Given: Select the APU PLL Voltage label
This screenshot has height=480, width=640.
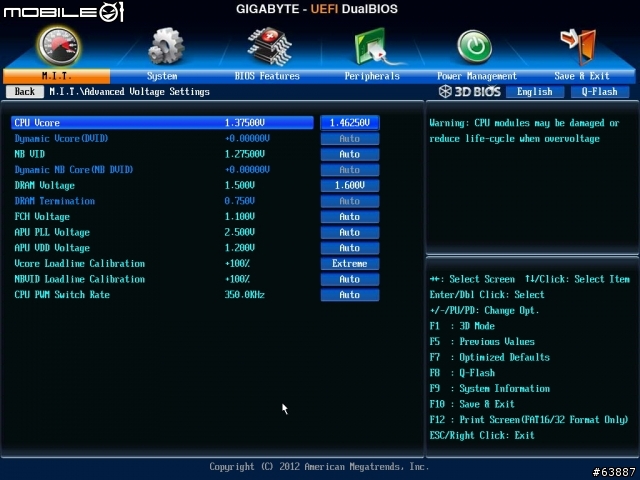Looking at the screenshot, I should pos(52,232).
